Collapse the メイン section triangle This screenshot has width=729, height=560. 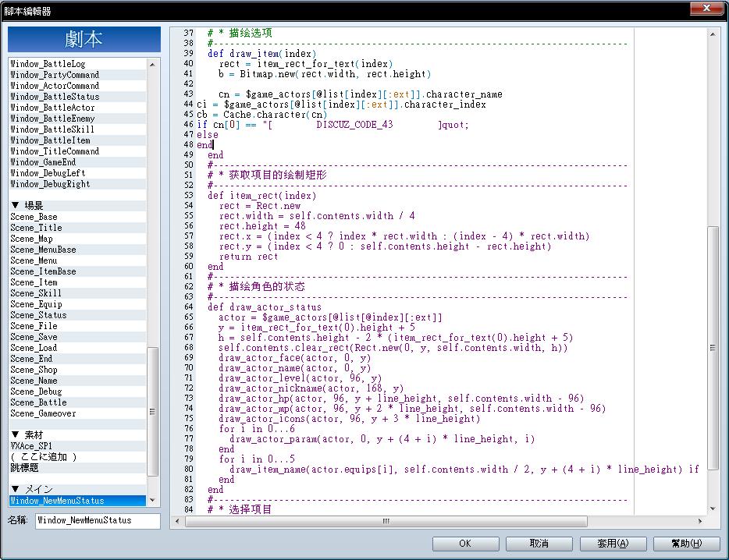click(16, 489)
